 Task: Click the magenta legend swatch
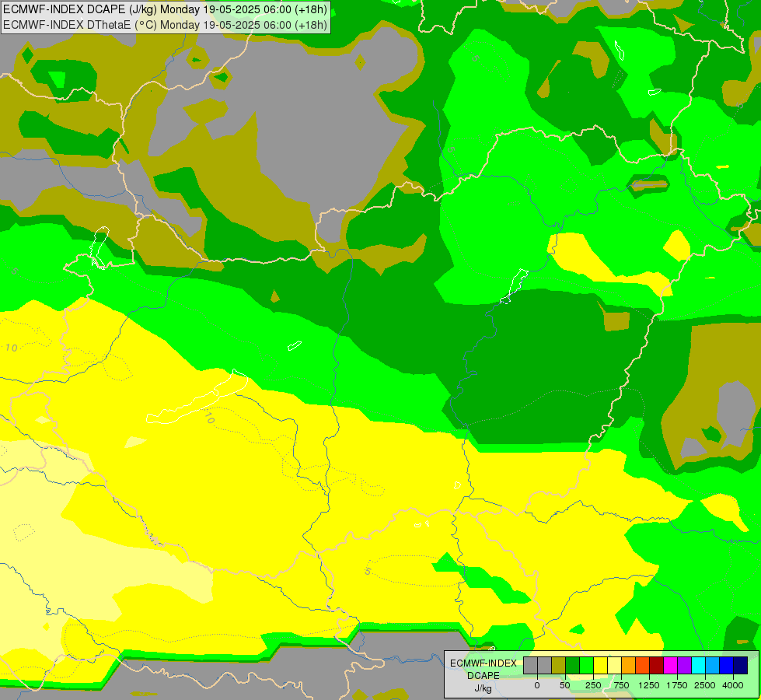(671, 666)
